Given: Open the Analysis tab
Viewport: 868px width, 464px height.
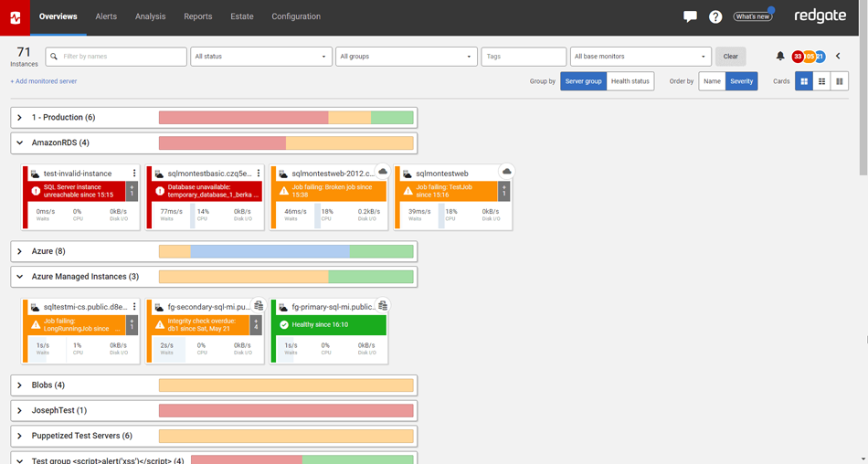Looking at the screenshot, I should [151, 16].
